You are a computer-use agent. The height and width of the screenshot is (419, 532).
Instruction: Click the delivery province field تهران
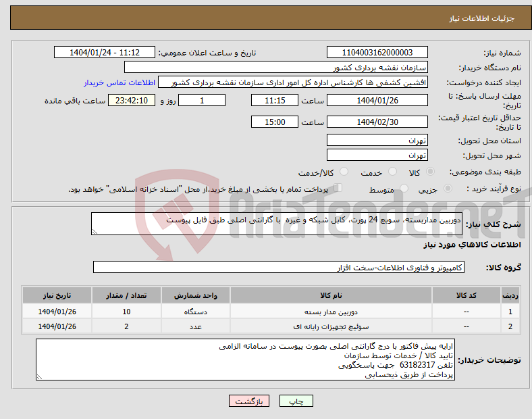pos(377,140)
